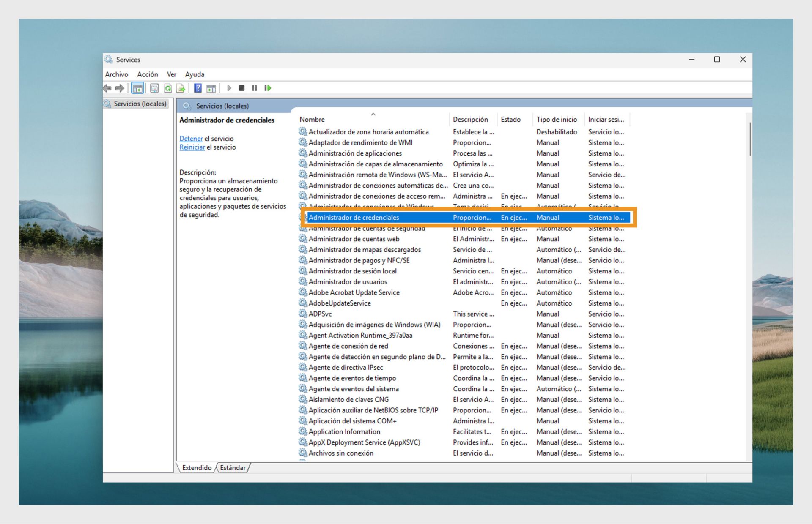812x524 pixels.
Task: Select Agente de eventos de tiempo
Action: 352,378
